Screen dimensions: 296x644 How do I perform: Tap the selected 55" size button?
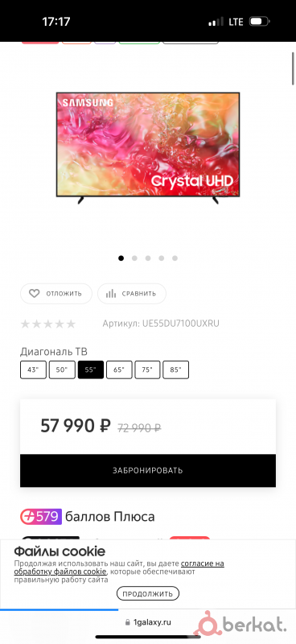point(91,369)
